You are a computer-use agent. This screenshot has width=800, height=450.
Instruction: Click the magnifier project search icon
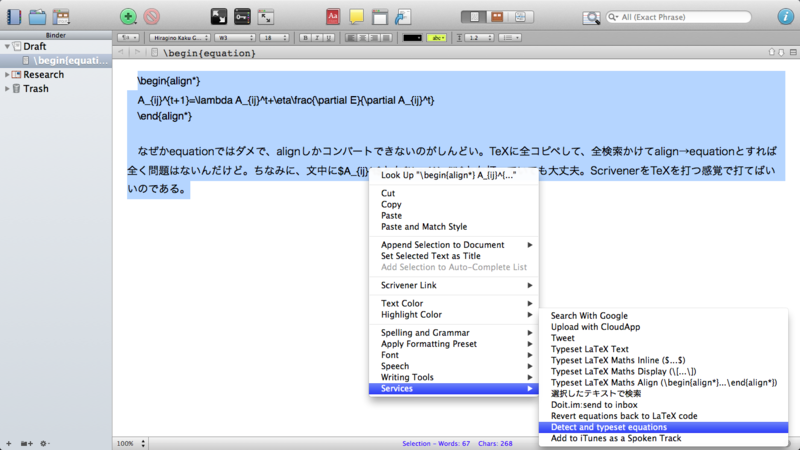pos(591,18)
